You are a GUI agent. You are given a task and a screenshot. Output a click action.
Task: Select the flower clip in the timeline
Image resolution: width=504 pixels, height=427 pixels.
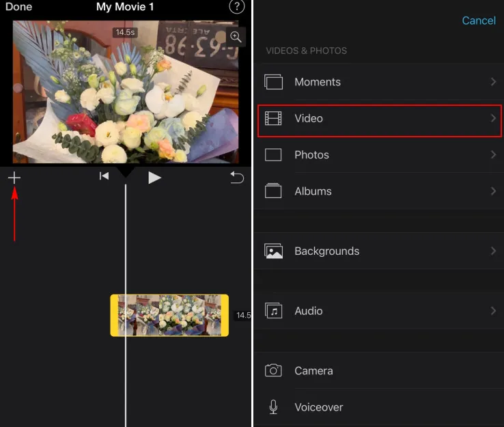[170, 316]
